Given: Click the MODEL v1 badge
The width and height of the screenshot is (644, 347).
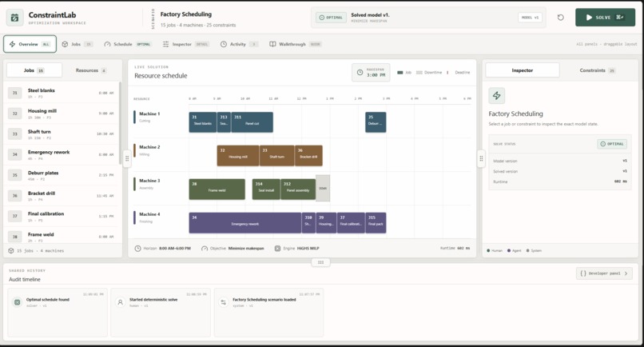Looking at the screenshot, I should 530,18.
